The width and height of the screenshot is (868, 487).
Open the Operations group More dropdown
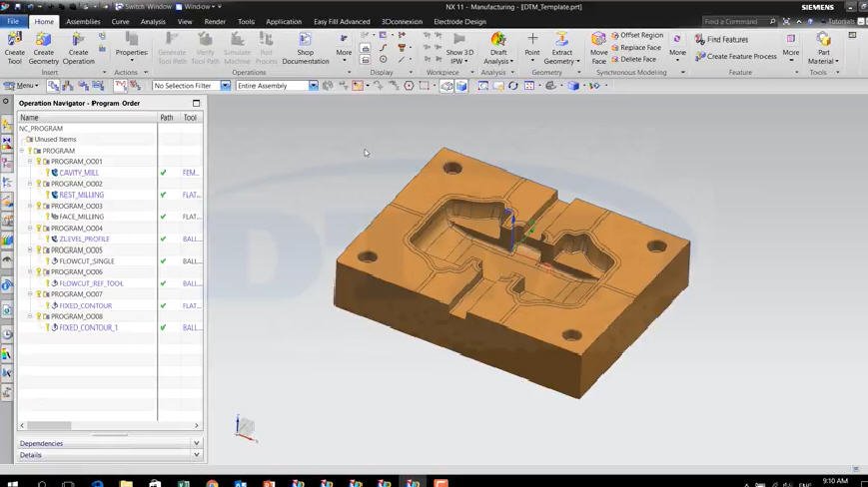point(344,47)
